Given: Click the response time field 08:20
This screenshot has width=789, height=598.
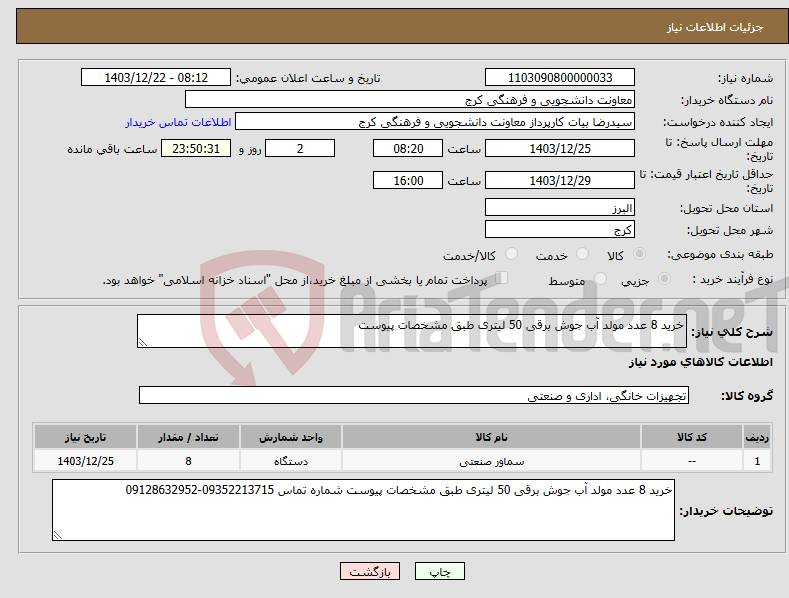Looking at the screenshot, I should pyautogui.click(x=408, y=148).
